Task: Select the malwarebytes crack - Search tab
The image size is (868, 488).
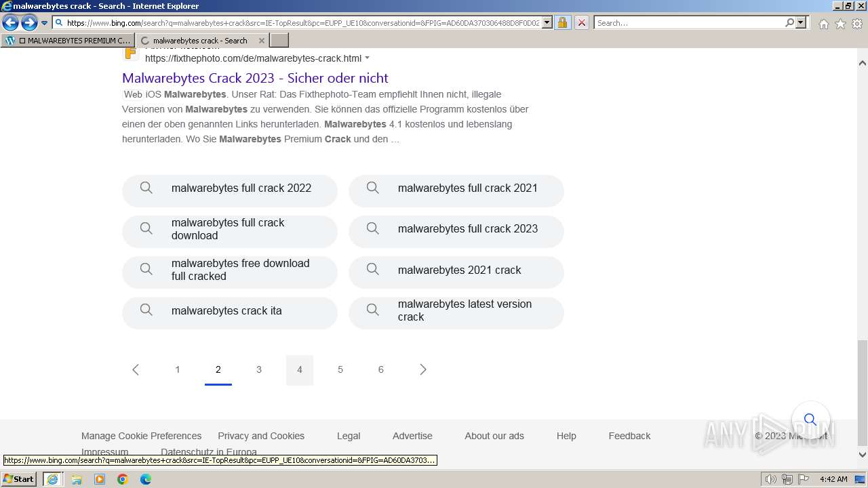Action: point(202,41)
